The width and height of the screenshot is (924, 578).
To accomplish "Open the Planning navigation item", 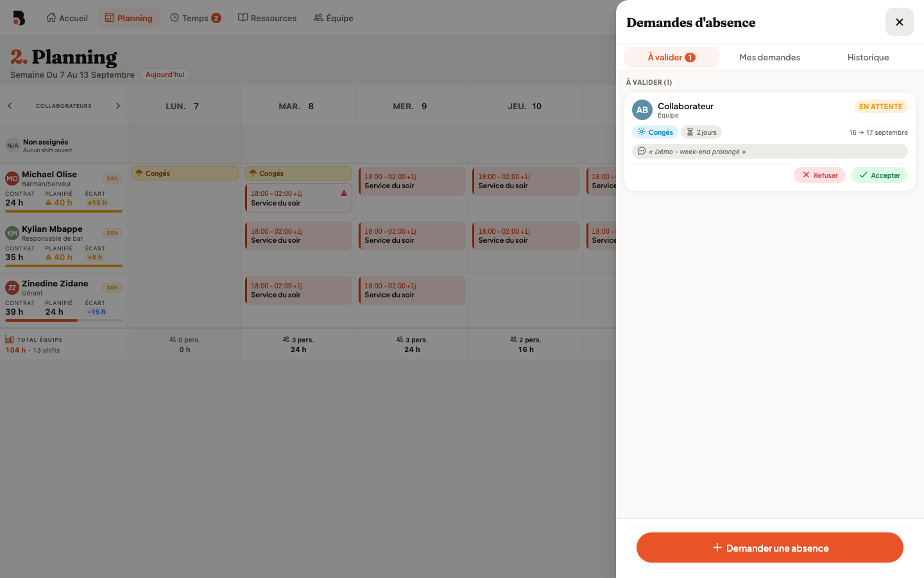I will click(128, 18).
